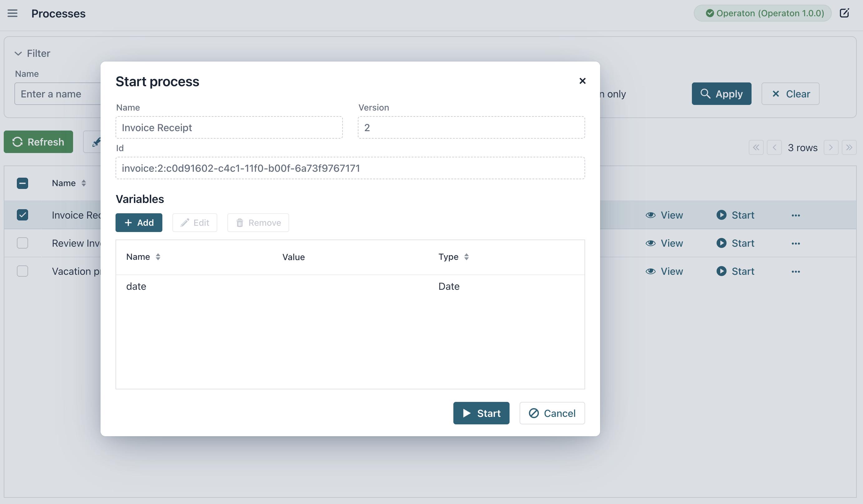Open the ellipsis menu for the Vacation row
This screenshot has width=863, height=504.
[x=796, y=271]
